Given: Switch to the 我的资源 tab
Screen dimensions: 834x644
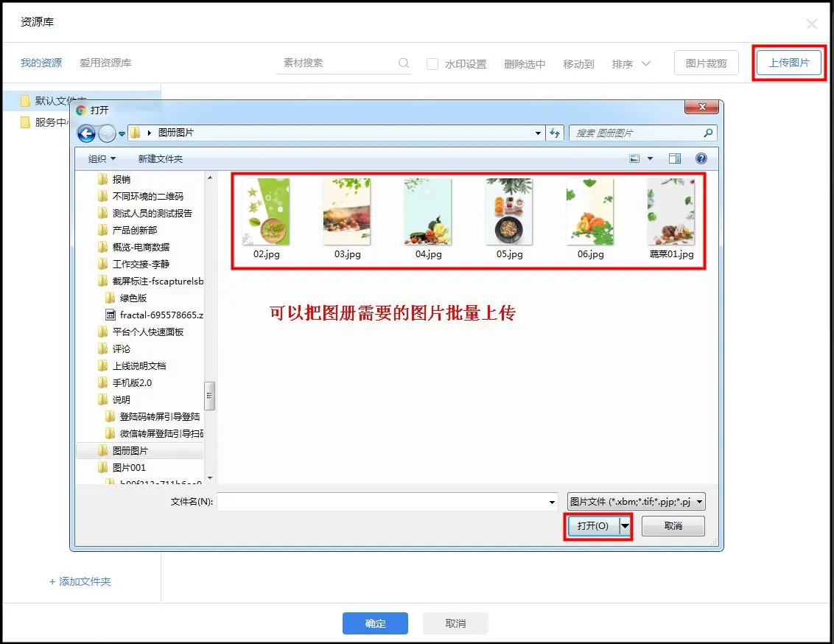Looking at the screenshot, I should pyautogui.click(x=41, y=63).
